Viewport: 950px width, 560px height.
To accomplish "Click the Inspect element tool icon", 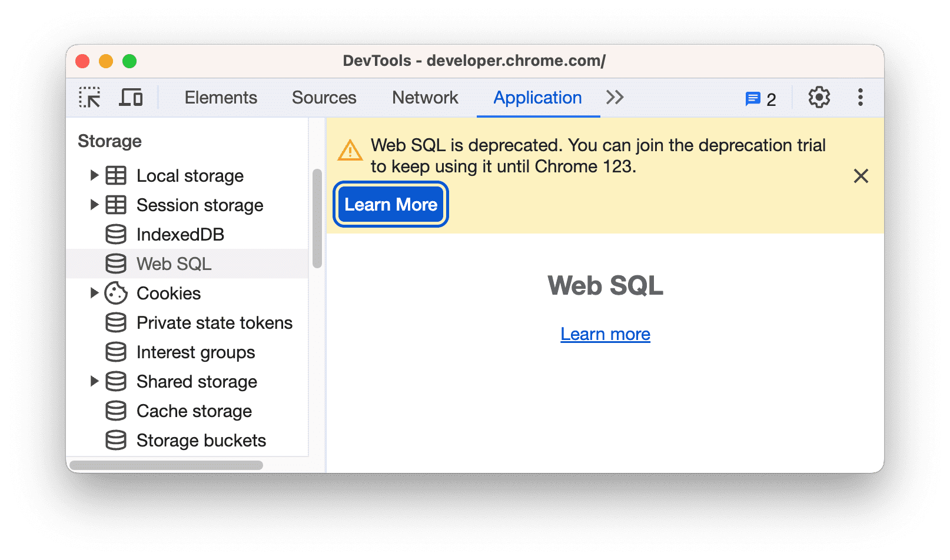I will [89, 97].
